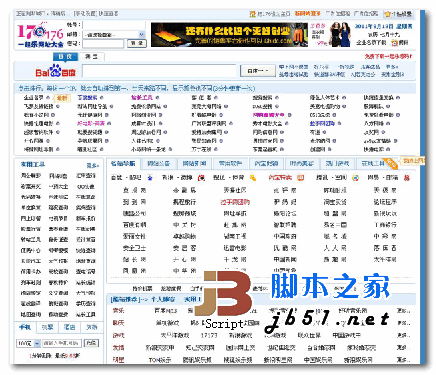This screenshot has width=436, height=375.
Task: Open the 迅雷电影 link
Action: (x=235, y=248)
